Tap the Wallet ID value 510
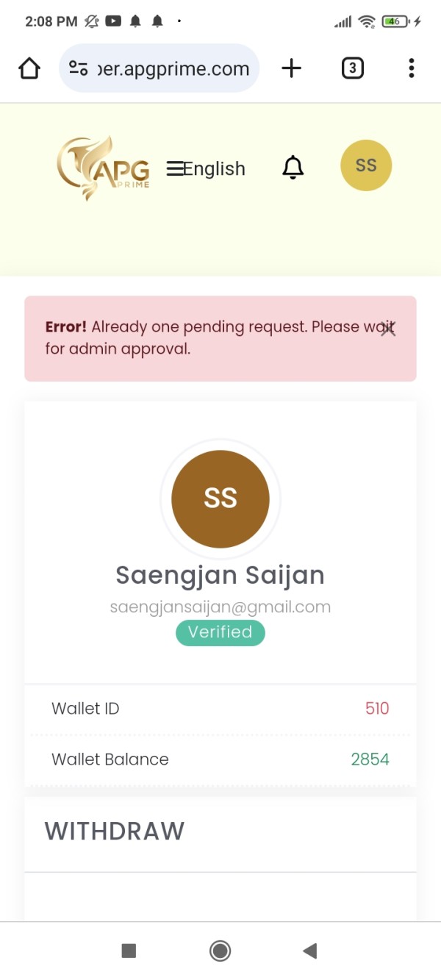Screen dimensions: 441x980 tap(377, 709)
